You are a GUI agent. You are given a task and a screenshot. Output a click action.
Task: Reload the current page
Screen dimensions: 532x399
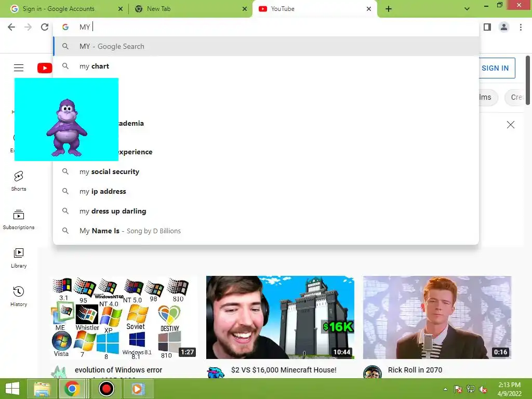[x=45, y=27]
